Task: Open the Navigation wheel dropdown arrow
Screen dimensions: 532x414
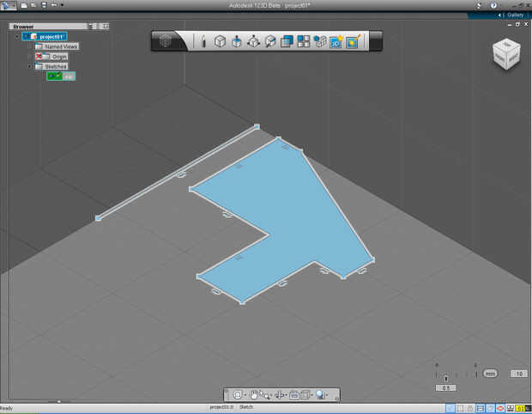Action: (x=245, y=395)
